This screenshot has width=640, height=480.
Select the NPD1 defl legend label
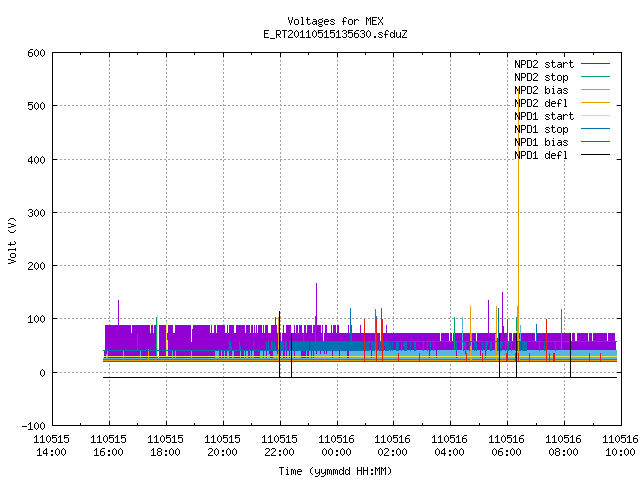(x=541, y=156)
